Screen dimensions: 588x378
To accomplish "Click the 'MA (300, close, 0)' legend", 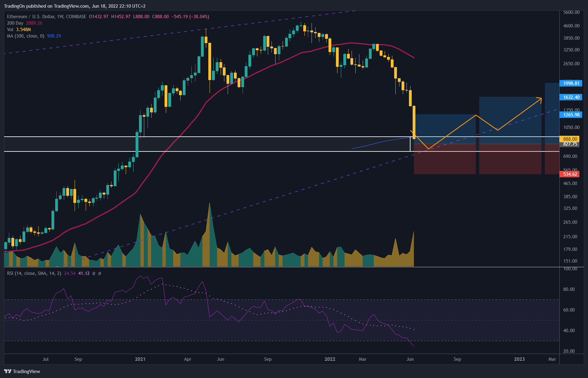I will click(x=26, y=36).
